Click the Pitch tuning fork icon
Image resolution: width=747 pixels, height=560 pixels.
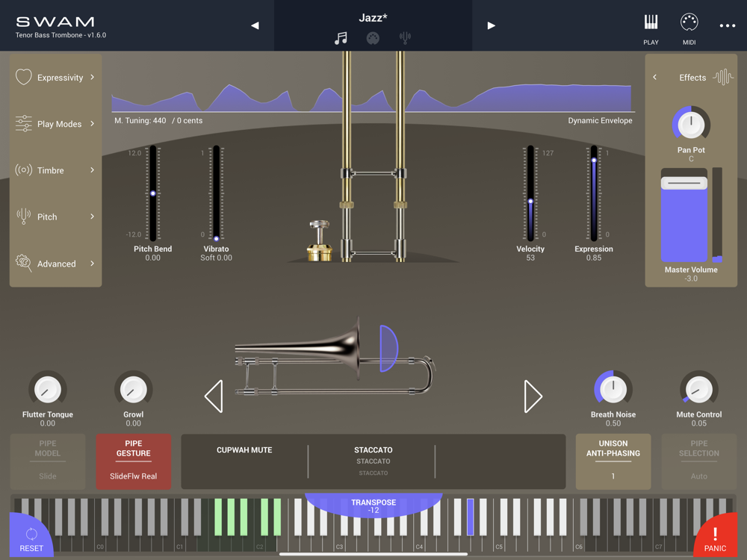coord(23,217)
